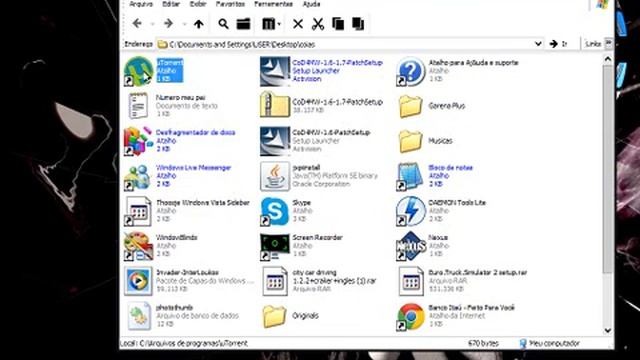Click the Ir go button
The height and width of the screenshot is (360, 640).
point(559,44)
